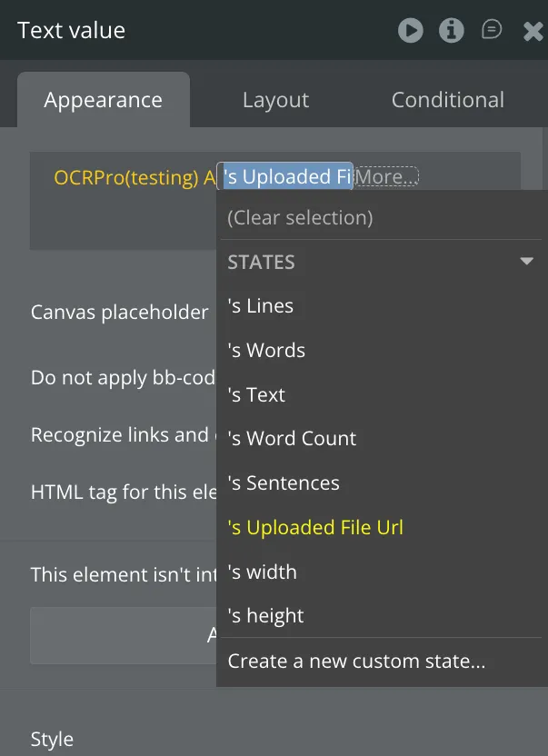
Task: Open the Conditional tab
Action: pyautogui.click(x=447, y=100)
